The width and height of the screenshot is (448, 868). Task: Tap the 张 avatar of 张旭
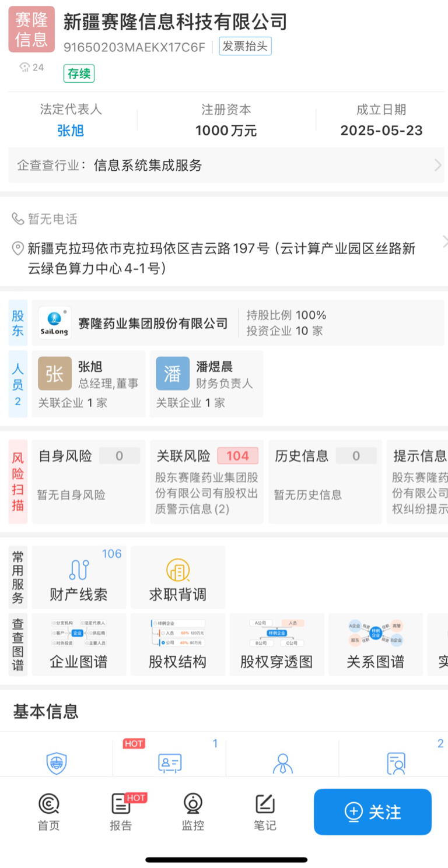pyautogui.click(x=55, y=374)
